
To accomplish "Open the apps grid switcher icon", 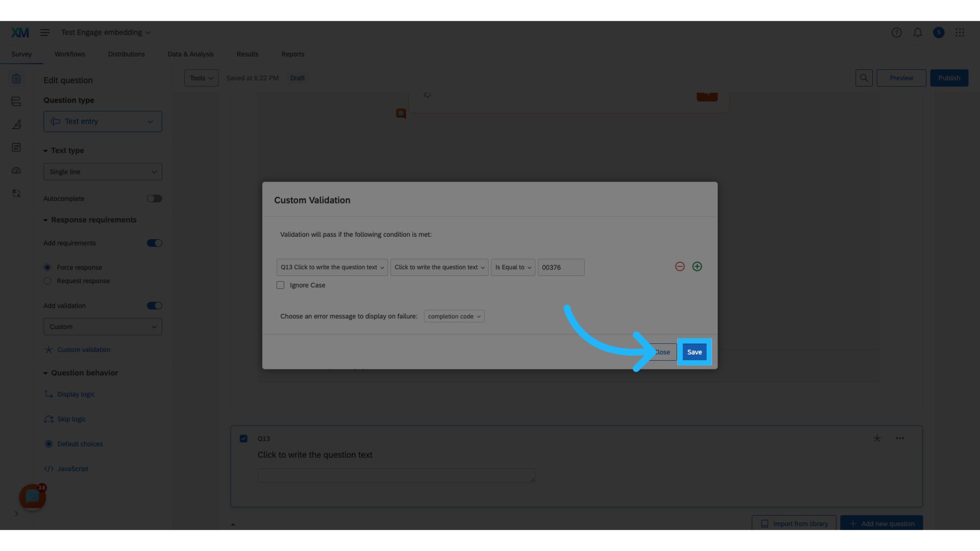I will [960, 33].
